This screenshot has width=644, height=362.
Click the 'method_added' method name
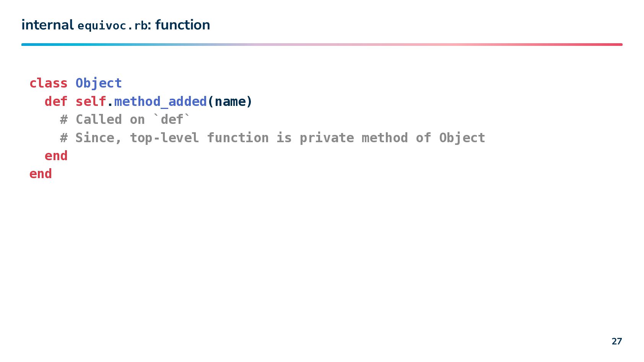coord(160,101)
